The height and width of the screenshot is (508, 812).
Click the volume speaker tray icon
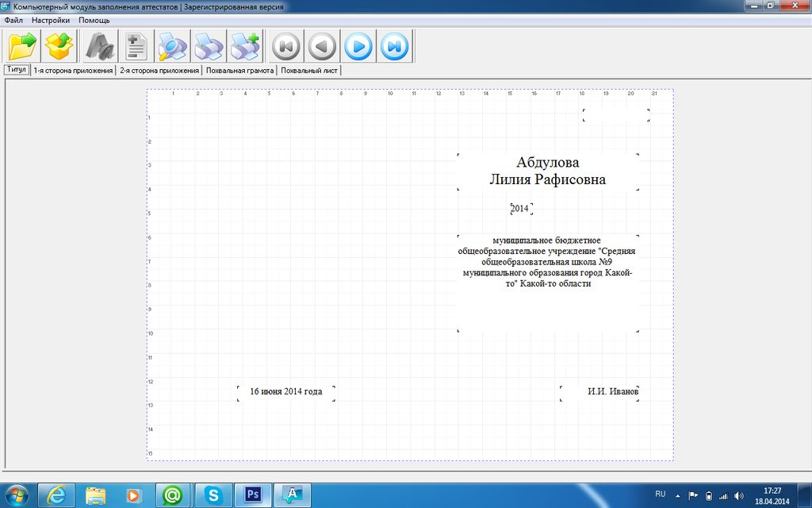pyautogui.click(x=739, y=496)
